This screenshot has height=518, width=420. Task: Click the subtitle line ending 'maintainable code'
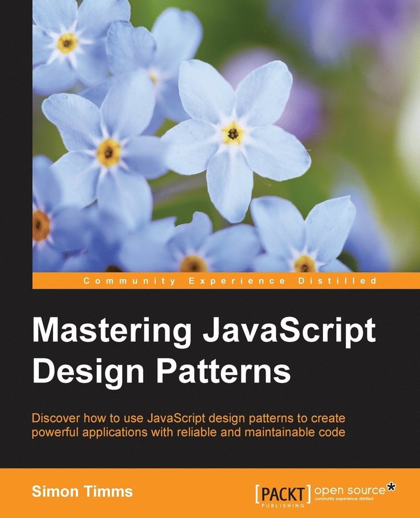pyautogui.click(x=188, y=432)
